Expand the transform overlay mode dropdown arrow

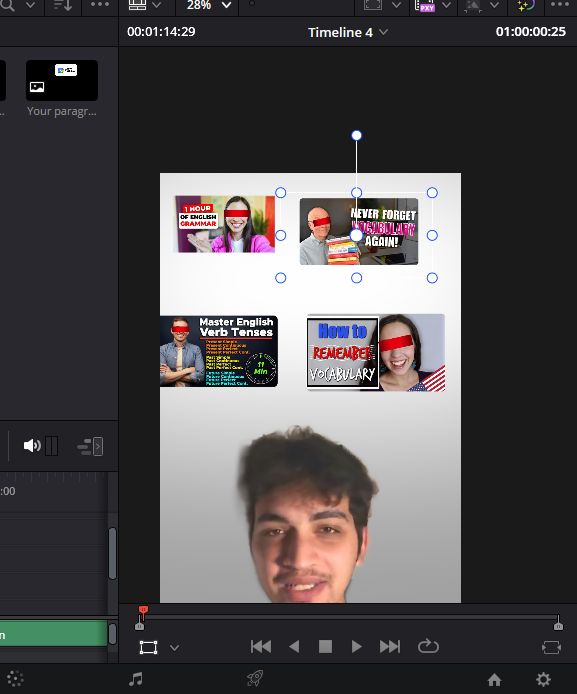174,648
